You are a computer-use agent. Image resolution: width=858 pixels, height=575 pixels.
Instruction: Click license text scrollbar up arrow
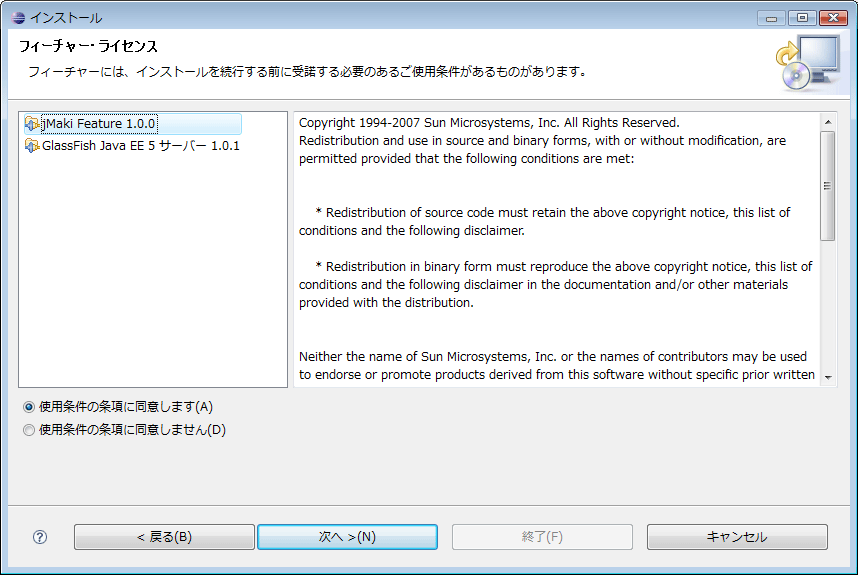coord(828,122)
